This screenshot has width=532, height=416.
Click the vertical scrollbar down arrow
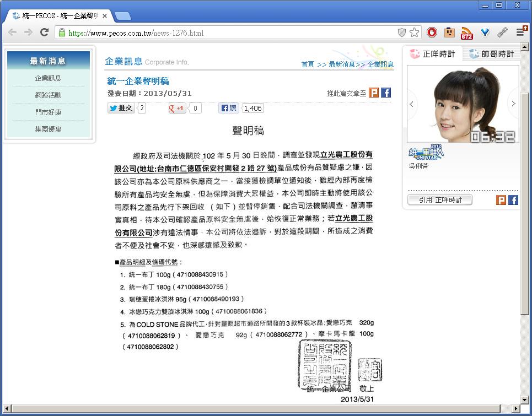point(524,399)
